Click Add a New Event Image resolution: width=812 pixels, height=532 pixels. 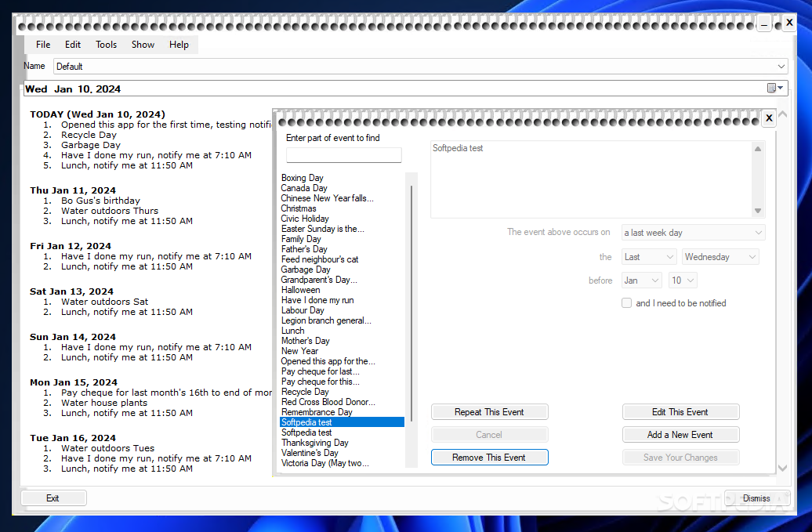pyautogui.click(x=680, y=435)
